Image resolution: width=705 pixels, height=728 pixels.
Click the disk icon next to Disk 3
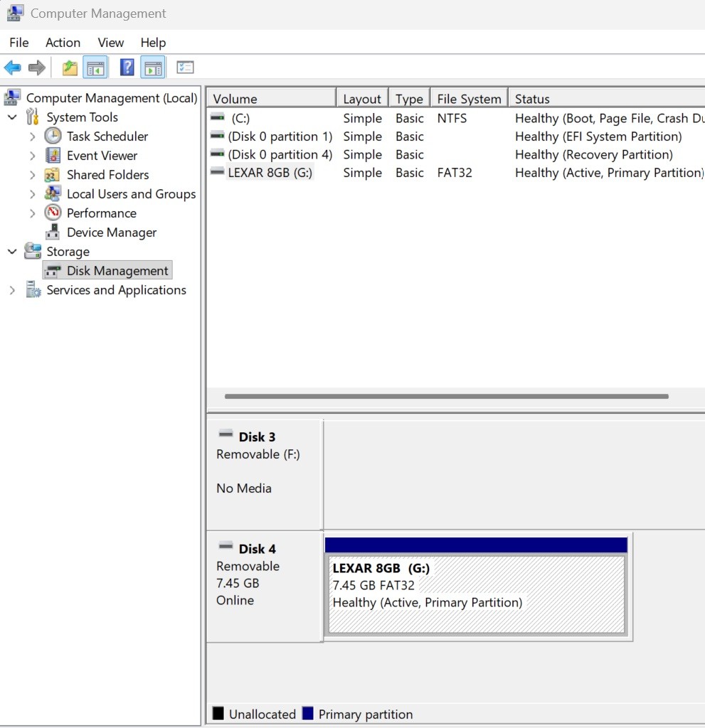click(226, 434)
